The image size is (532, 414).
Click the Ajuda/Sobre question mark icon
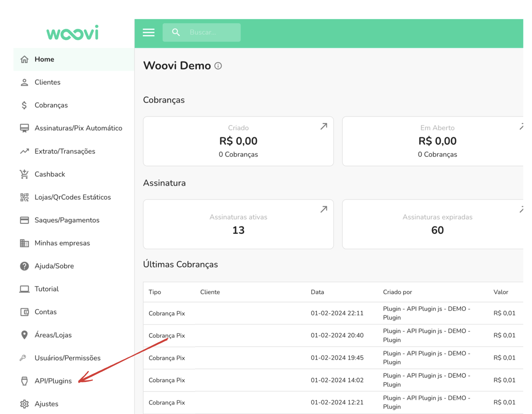[24, 266]
